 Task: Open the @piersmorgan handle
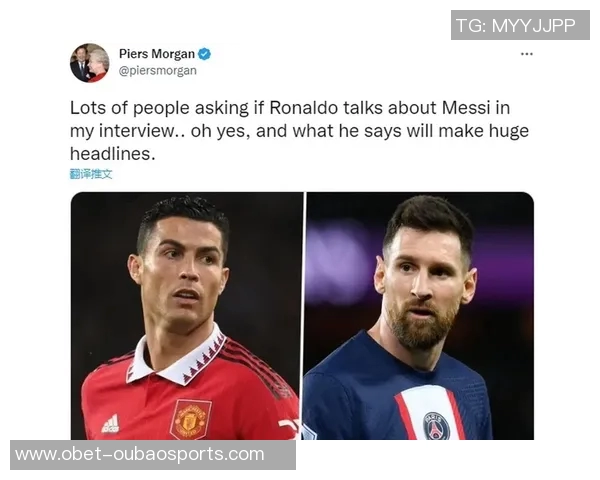(158, 71)
